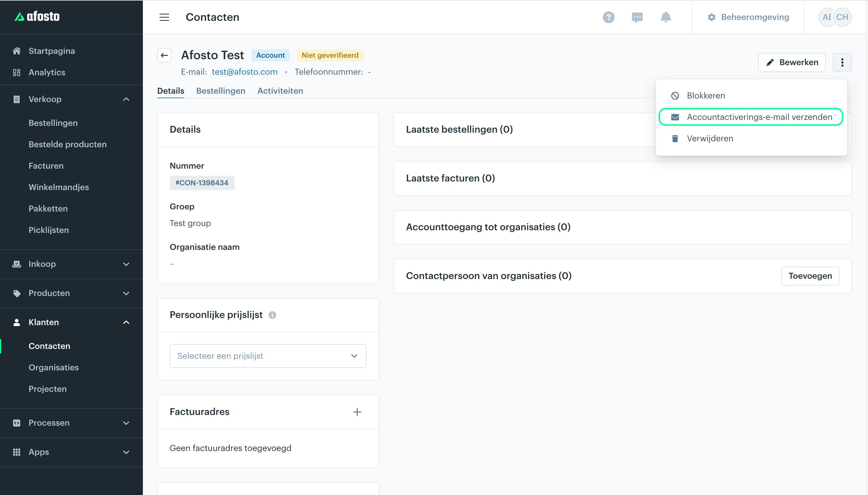The width and height of the screenshot is (868, 495).
Task: Choose Accountactiverings-e-mail verzenden
Action: [x=751, y=117]
